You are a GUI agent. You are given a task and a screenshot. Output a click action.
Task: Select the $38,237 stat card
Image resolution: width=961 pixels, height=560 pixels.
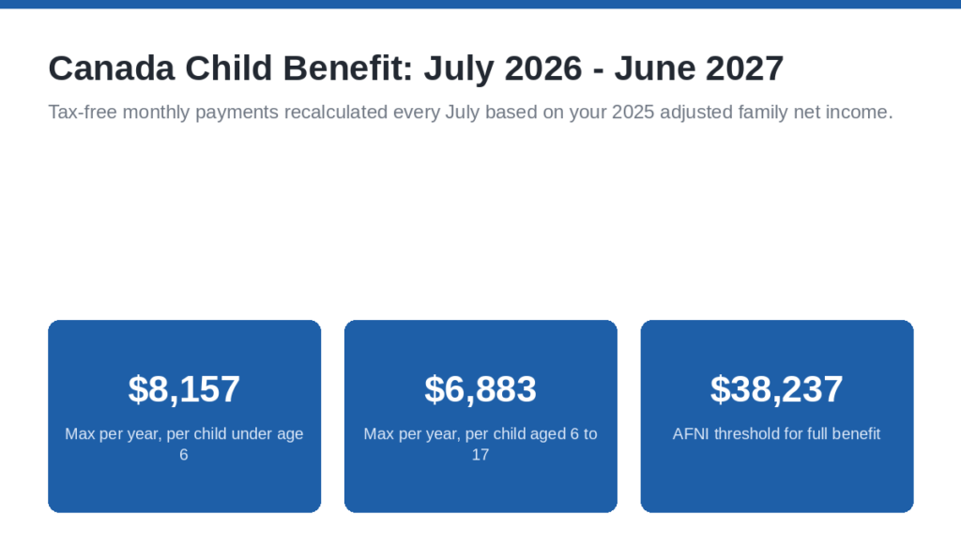[x=777, y=416]
